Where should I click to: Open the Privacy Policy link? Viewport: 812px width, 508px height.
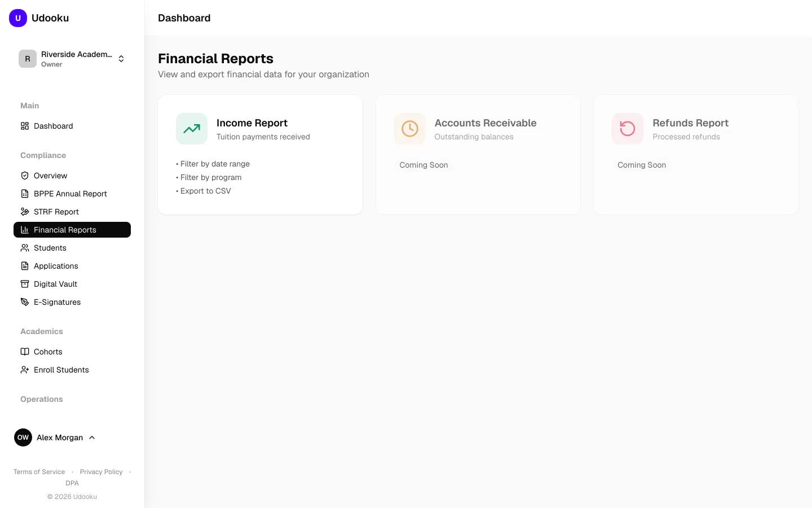point(101,472)
